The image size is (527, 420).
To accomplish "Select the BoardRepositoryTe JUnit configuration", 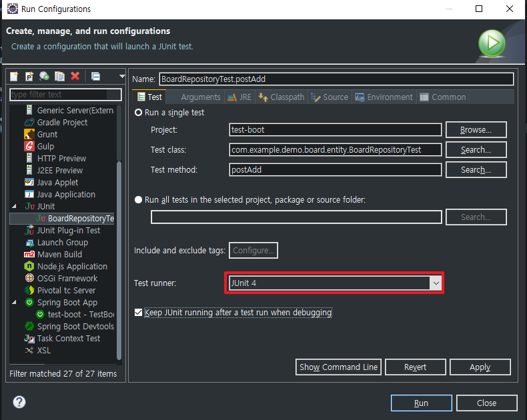I will [x=62, y=219].
